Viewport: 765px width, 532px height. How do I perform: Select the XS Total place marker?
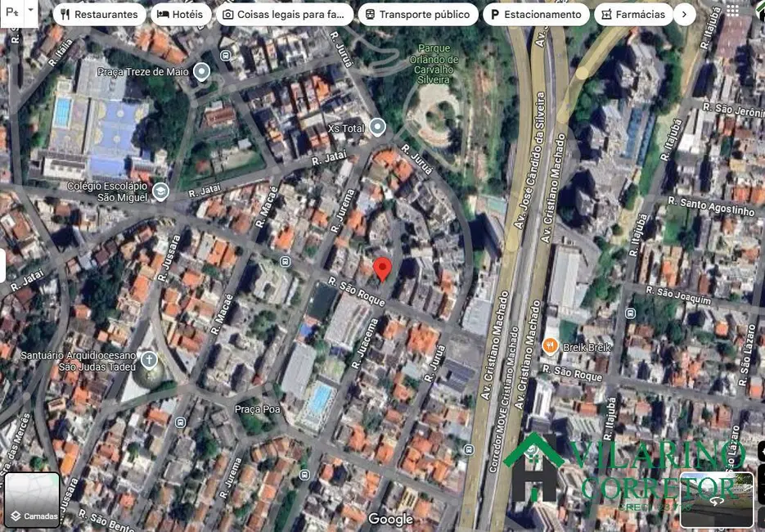click(376, 127)
